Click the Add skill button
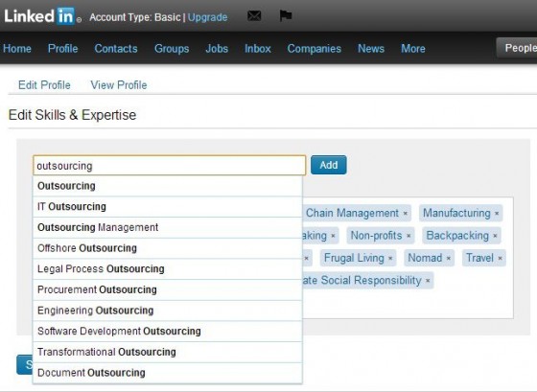 tap(328, 165)
